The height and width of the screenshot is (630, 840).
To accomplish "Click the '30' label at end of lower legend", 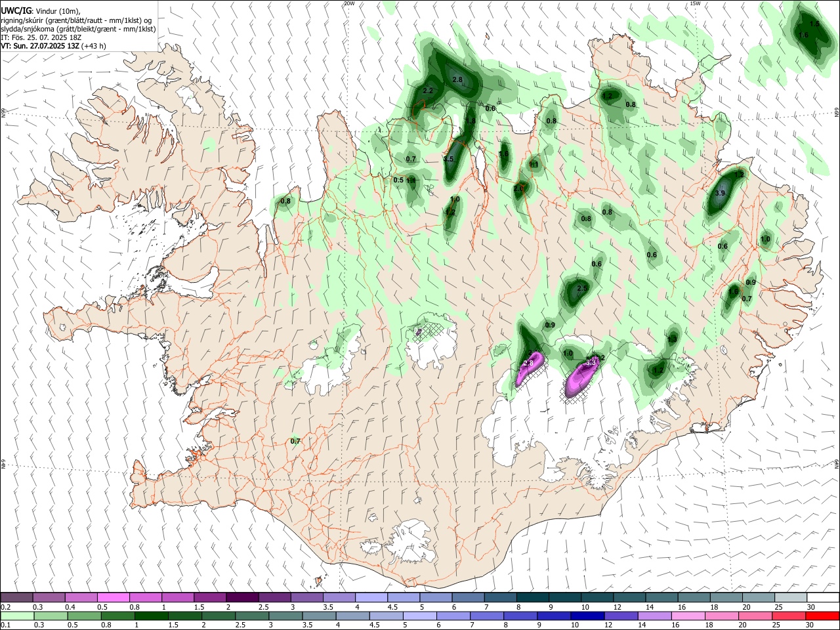I will tap(811, 625).
